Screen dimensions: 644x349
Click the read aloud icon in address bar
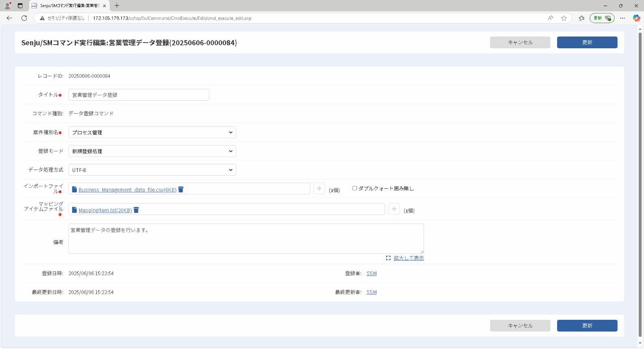click(551, 18)
